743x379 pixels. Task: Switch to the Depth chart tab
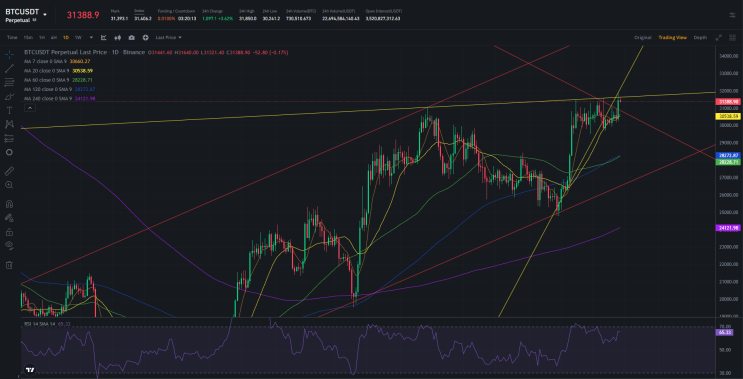coord(700,37)
